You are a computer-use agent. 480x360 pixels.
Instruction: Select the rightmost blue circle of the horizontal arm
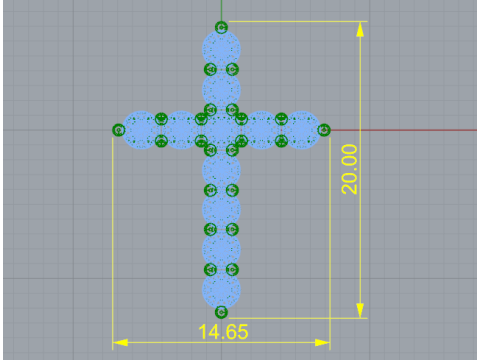[301, 130]
